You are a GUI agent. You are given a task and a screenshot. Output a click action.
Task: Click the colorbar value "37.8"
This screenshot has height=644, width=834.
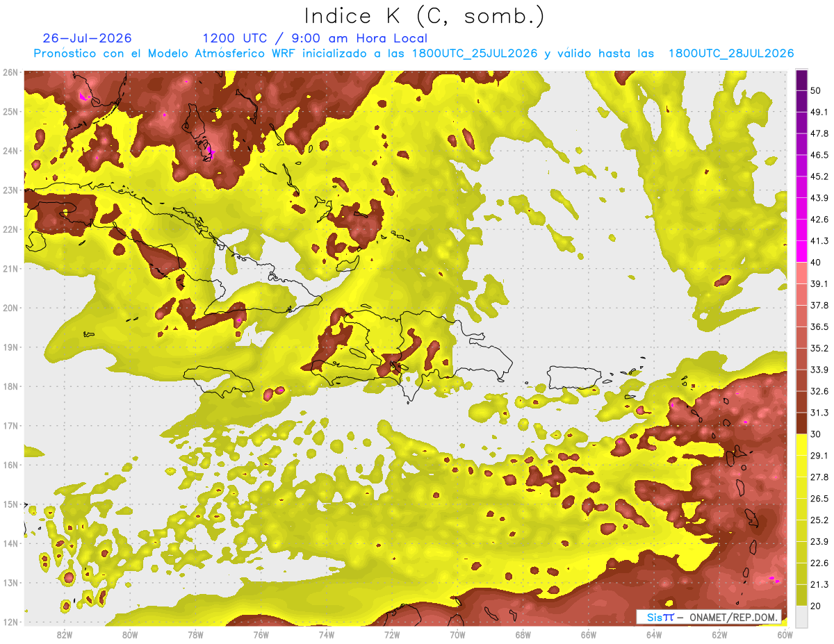click(x=820, y=305)
